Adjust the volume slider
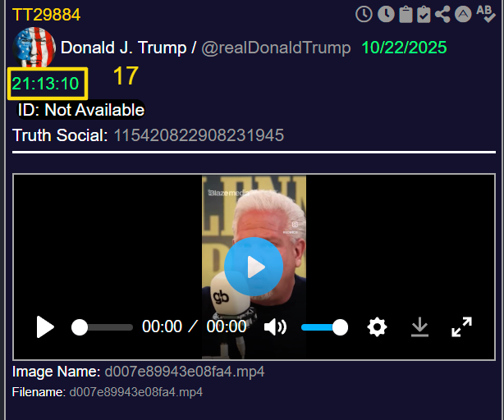The height and width of the screenshot is (420, 504). pos(323,327)
